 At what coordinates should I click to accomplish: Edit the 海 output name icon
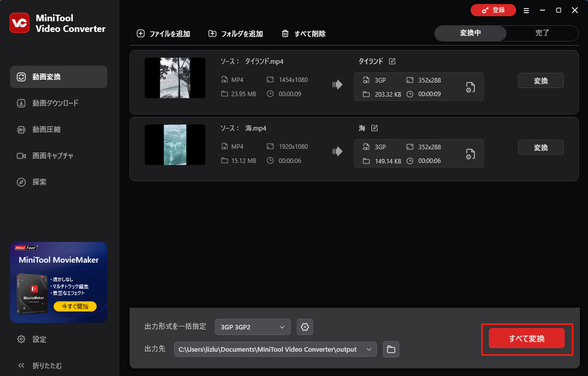click(374, 128)
